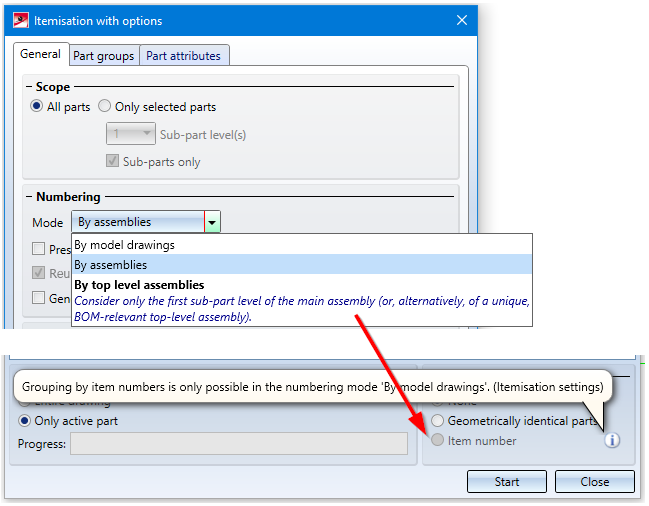Click the blue info icon beside Item number
The width and height of the screenshot is (649, 506).
coord(612,440)
